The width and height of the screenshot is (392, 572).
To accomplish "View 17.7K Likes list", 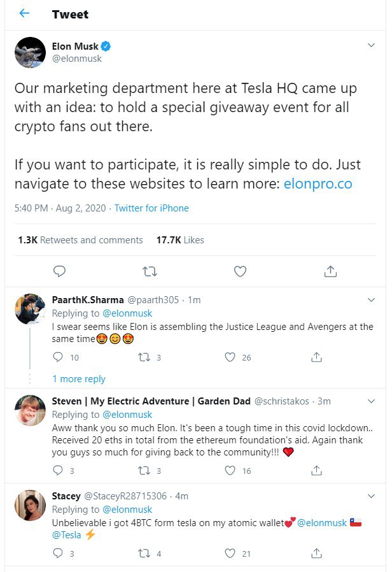I will pyautogui.click(x=180, y=240).
